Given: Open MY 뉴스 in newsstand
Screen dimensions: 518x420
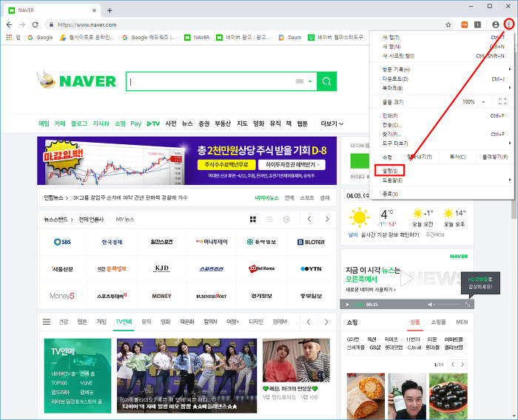Looking at the screenshot, I should [x=125, y=220].
